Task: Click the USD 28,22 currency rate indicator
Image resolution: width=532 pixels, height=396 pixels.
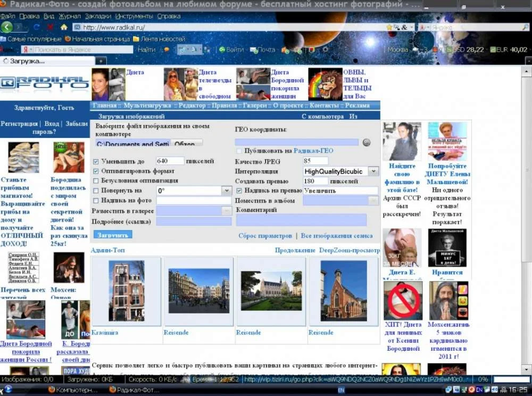Action: [x=465, y=49]
